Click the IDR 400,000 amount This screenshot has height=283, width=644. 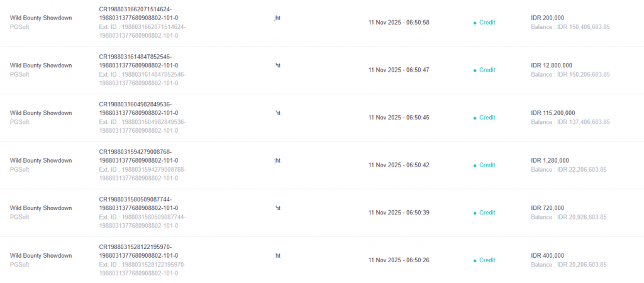click(x=548, y=255)
